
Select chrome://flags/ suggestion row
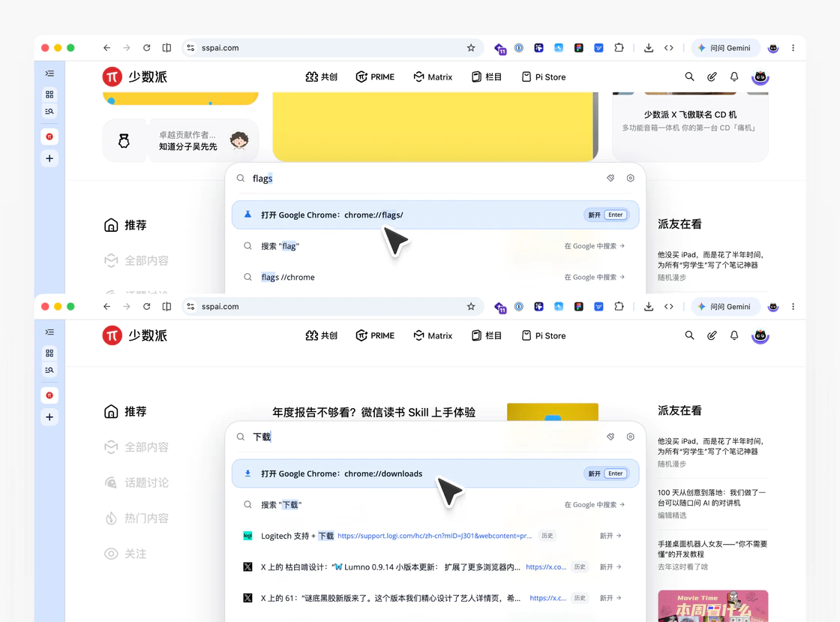(x=436, y=215)
